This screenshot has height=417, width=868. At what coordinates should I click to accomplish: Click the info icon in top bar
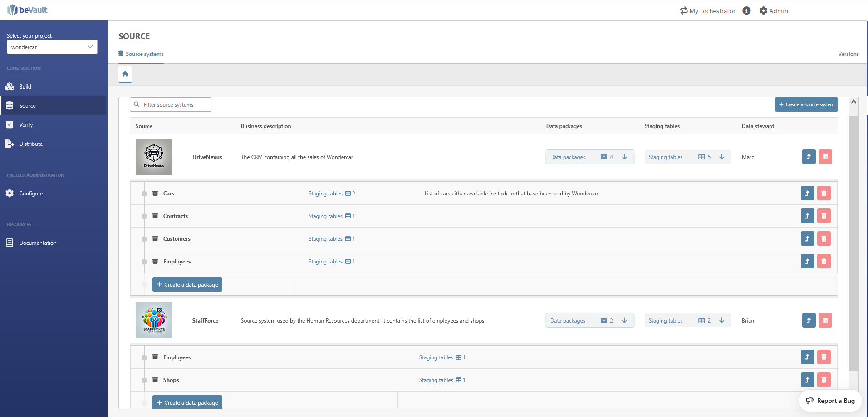tap(746, 10)
